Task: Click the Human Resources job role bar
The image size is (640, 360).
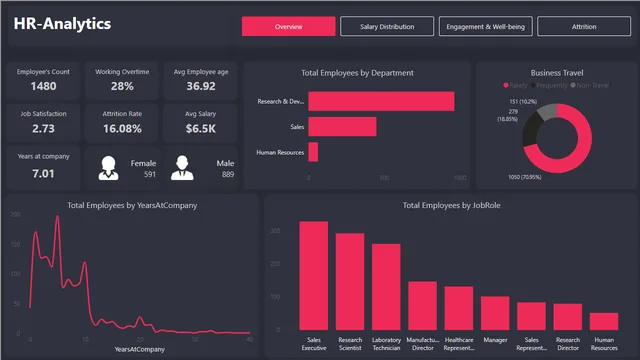Action: point(604,321)
